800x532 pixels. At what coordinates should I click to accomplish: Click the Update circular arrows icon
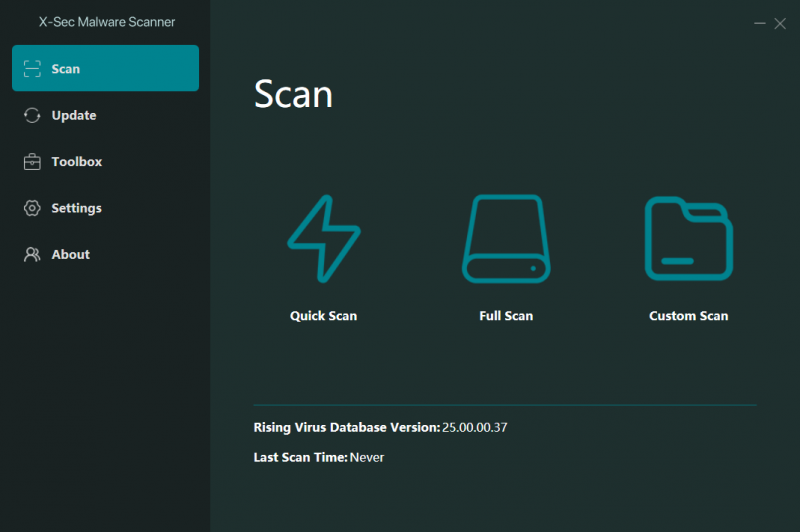[32, 115]
